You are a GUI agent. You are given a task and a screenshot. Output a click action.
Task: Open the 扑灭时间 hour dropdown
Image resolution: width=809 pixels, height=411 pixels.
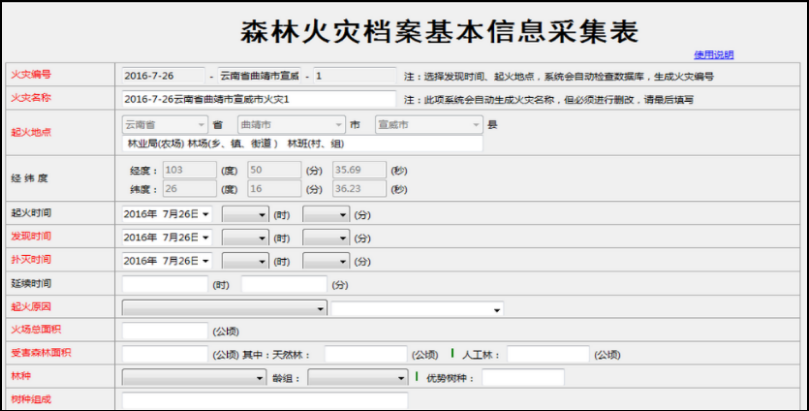(245, 261)
